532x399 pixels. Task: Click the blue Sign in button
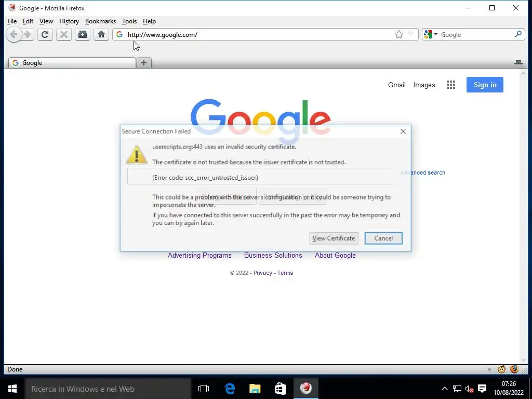(x=485, y=85)
